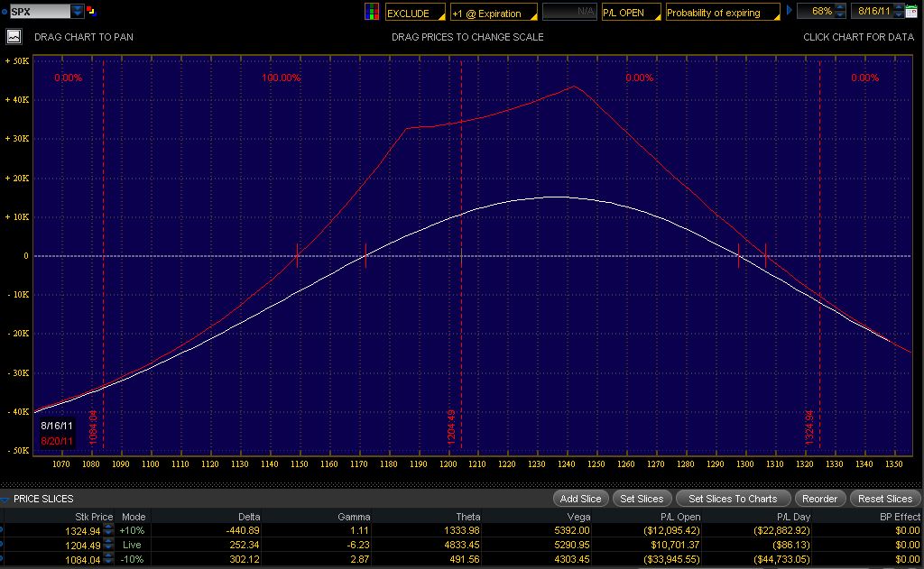The height and width of the screenshot is (569, 924).
Task: Open the P/L OPEN dropdown
Action: (631, 13)
